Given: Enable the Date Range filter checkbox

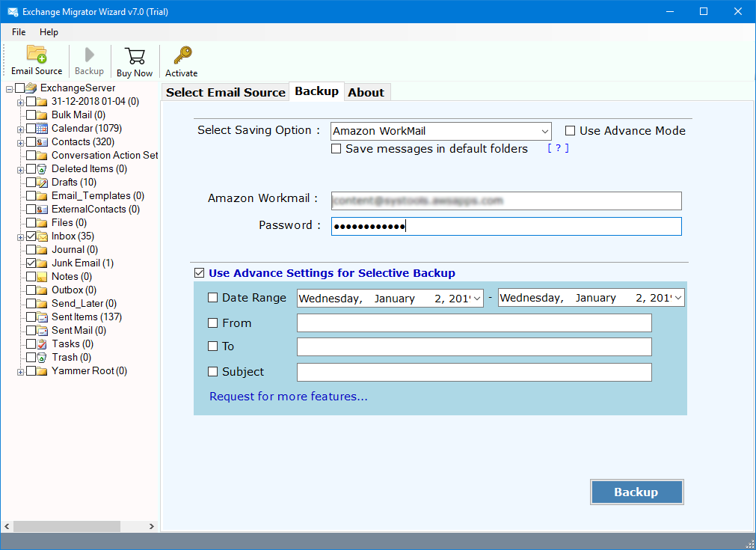Looking at the screenshot, I should (x=212, y=298).
